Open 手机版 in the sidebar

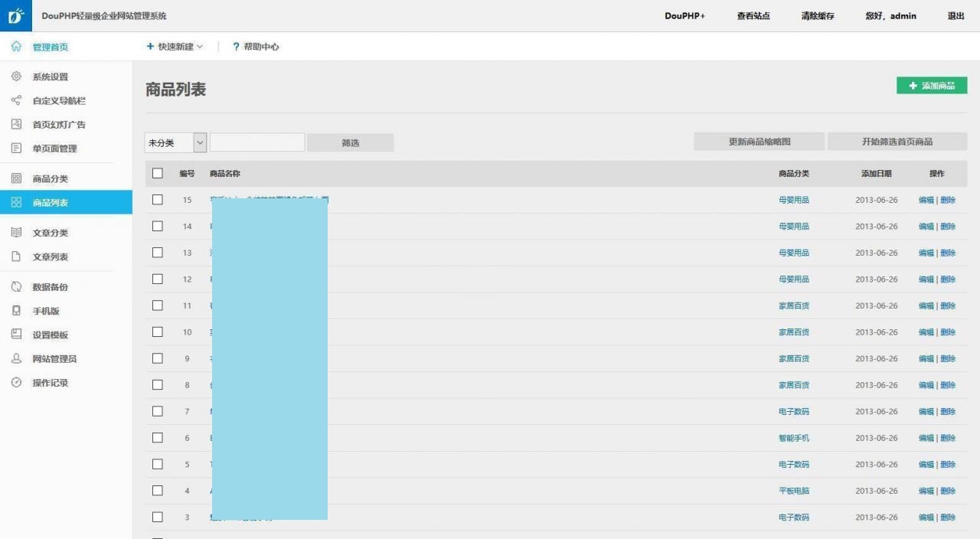(46, 311)
